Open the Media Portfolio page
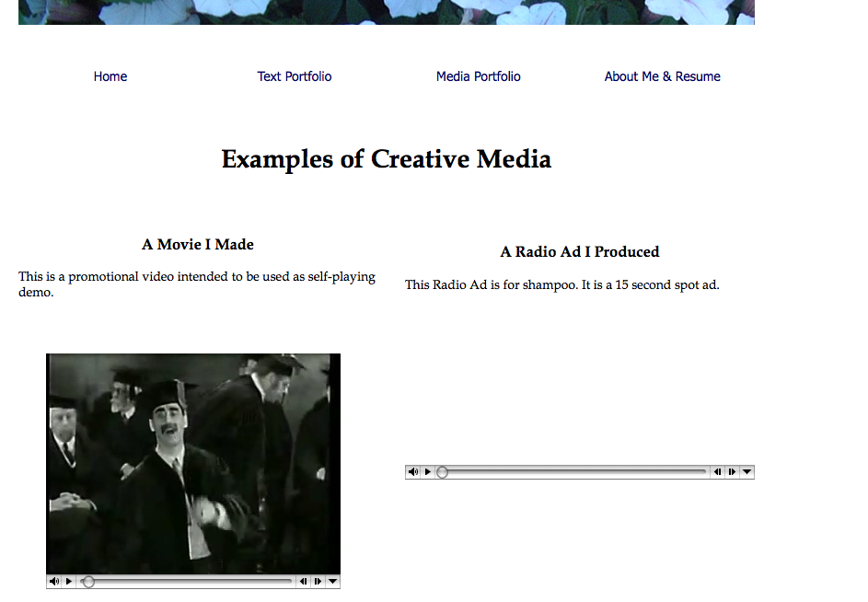 click(479, 76)
